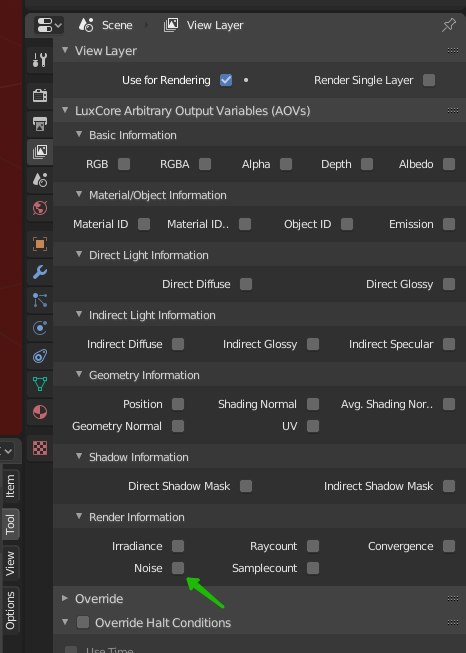Click the View Layer panel drag handle

coord(453,51)
